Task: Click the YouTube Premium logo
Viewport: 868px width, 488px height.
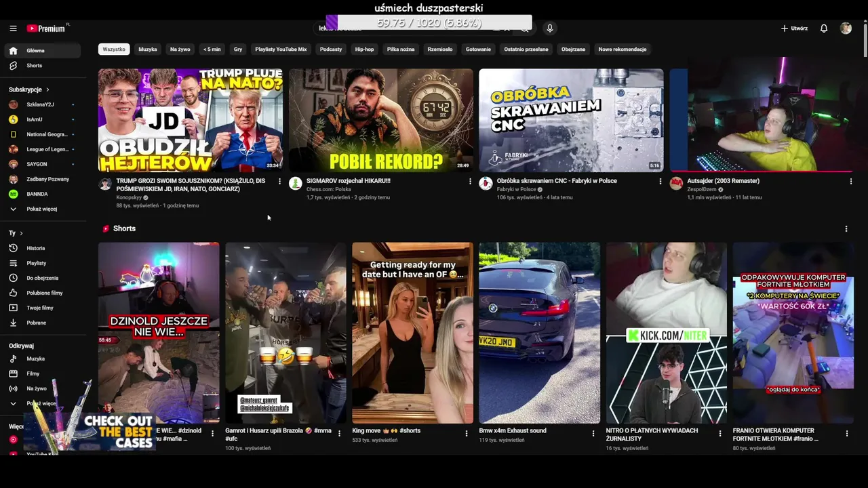Action: coord(46,28)
